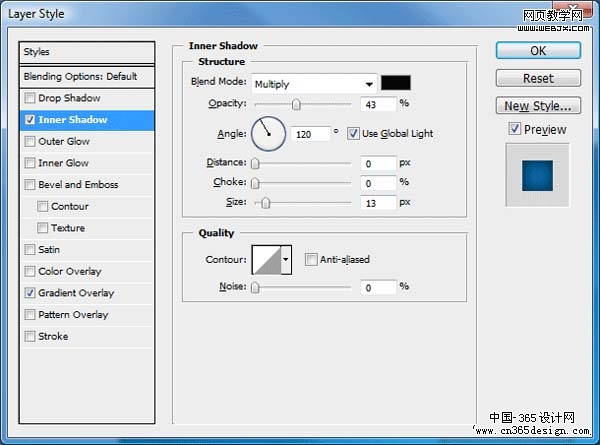Screen dimensions: 600x445
Task: Uncheck the Gradient Overlay checkbox
Action: (x=29, y=293)
